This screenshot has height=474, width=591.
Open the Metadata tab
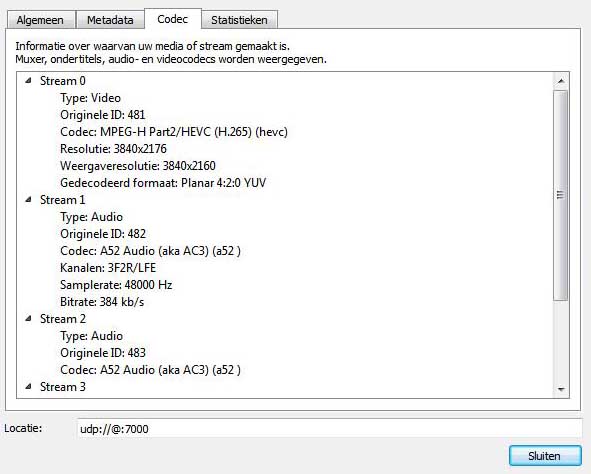[110, 20]
